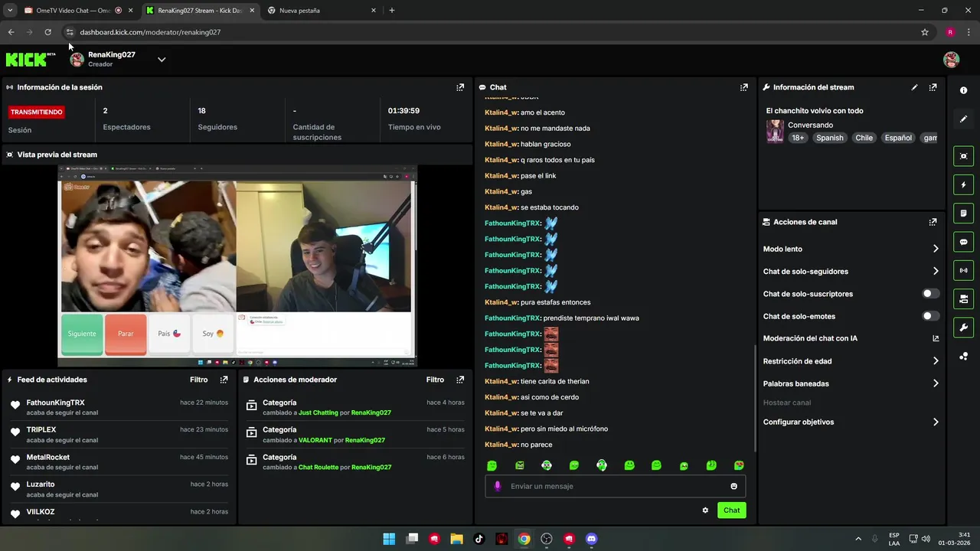Open the info icon in right sidebar
Image resolution: width=980 pixels, height=551 pixels.
point(963,90)
